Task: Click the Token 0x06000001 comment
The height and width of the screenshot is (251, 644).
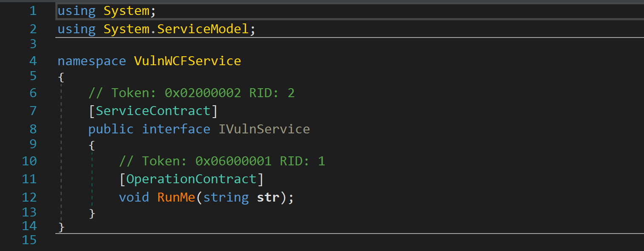Action: [222, 161]
